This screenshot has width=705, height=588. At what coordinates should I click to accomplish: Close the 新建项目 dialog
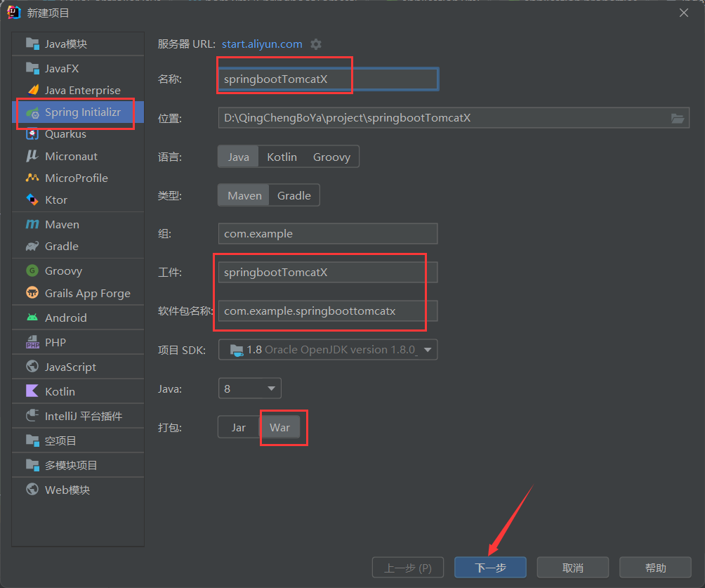coord(684,13)
